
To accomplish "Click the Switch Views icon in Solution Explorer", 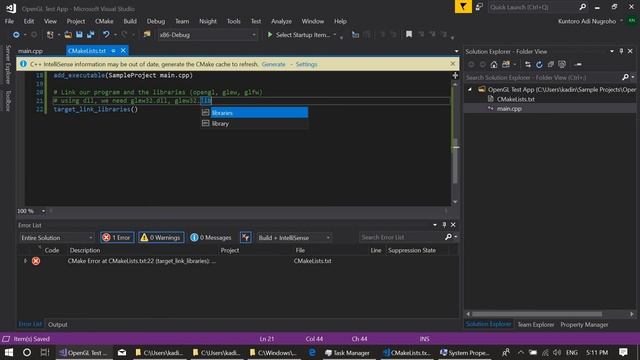I will click(506, 64).
